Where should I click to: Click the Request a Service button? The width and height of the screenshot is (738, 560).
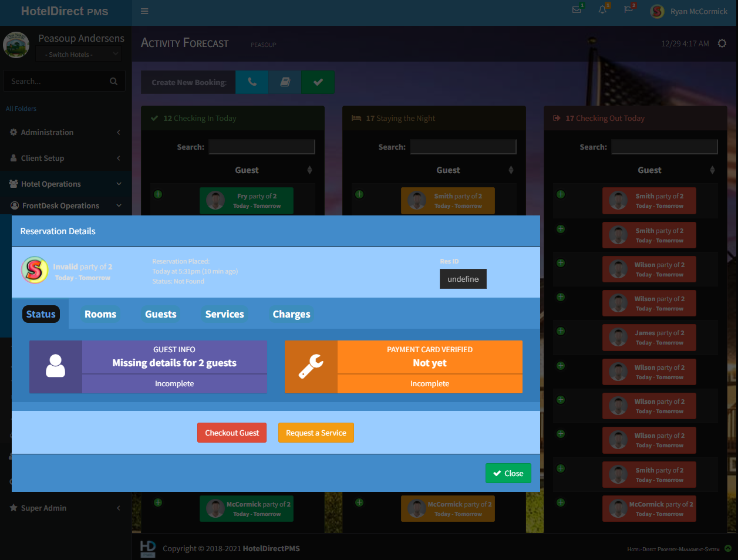coord(316,433)
